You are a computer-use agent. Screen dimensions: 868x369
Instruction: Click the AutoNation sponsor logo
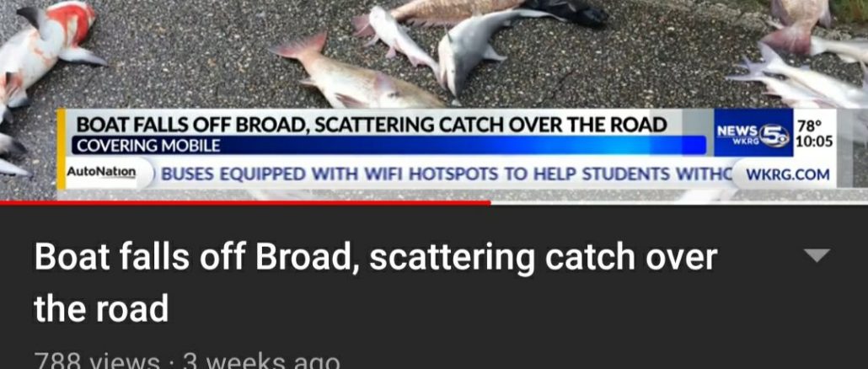pos(101,172)
